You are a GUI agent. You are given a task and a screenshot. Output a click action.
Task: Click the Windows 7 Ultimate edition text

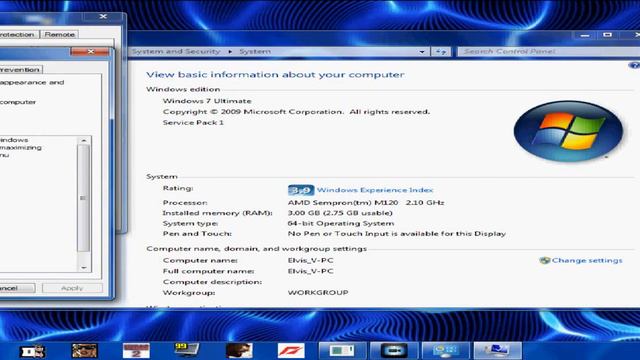coord(207,101)
